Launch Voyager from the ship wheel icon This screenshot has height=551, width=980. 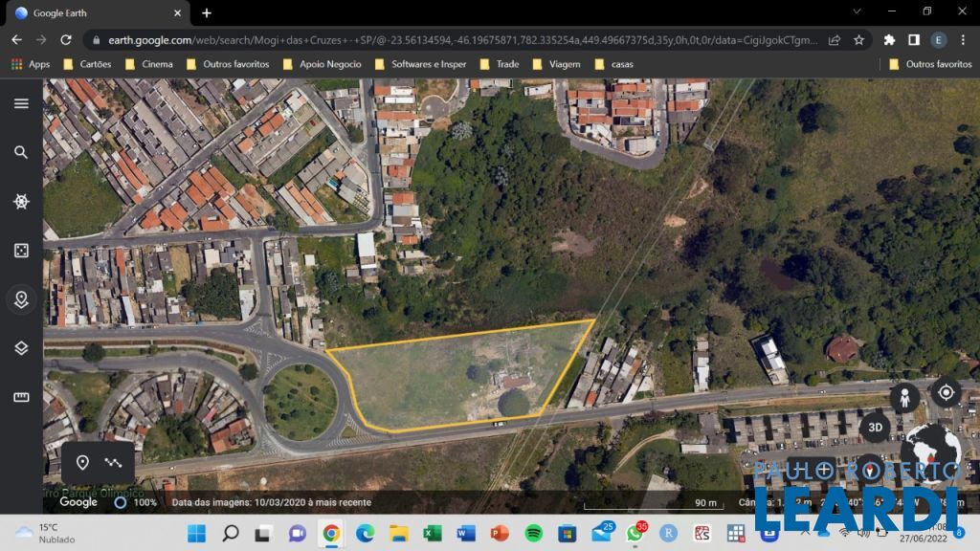[x=21, y=201]
